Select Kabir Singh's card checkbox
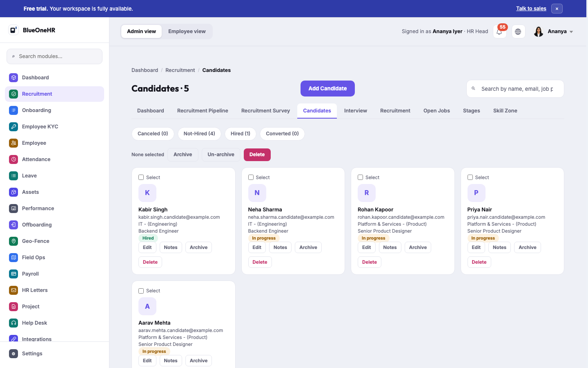The width and height of the screenshot is (588, 368). coord(141,177)
